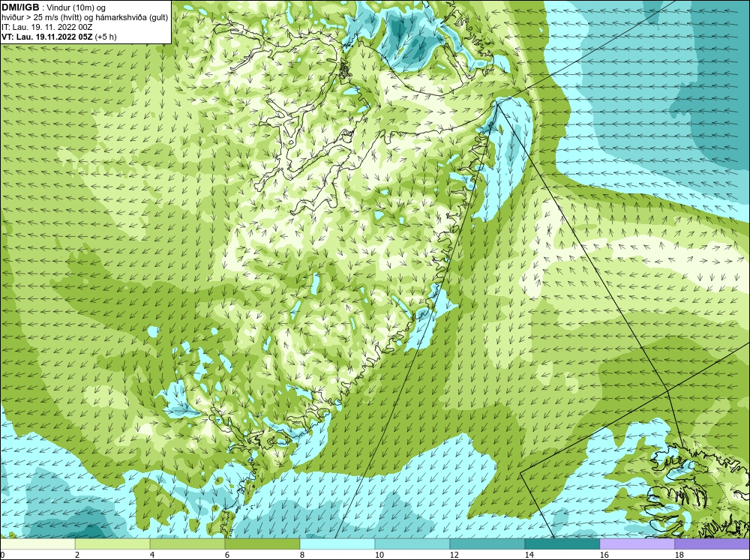The image size is (750, 560).
Task: Click the purple legend swatch above 18 m/s
Action: coord(712,544)
